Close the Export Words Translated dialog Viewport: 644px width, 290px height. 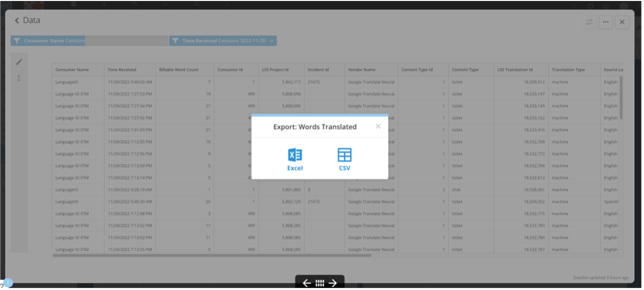(x=378, y=126)
